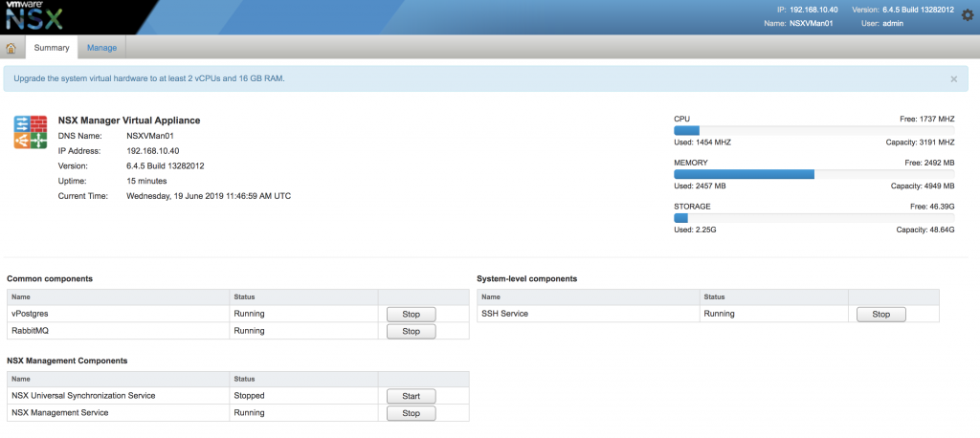
Task: Select the RabbitMQ row name
Action: 30,331
